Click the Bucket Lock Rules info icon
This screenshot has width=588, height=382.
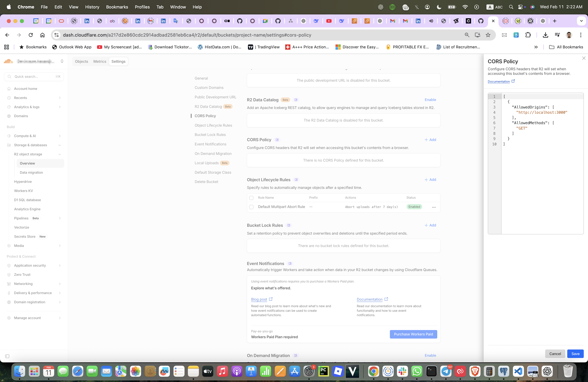tap(289, 225)
